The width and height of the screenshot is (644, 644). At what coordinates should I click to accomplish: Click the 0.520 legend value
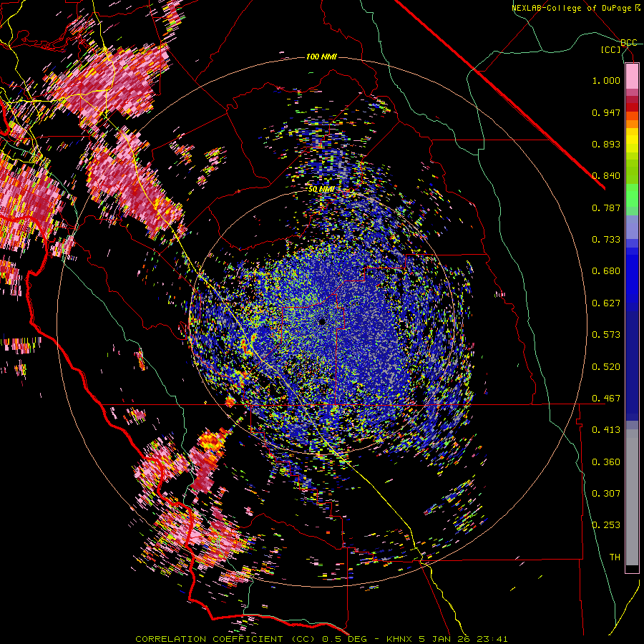pos(606,367)
